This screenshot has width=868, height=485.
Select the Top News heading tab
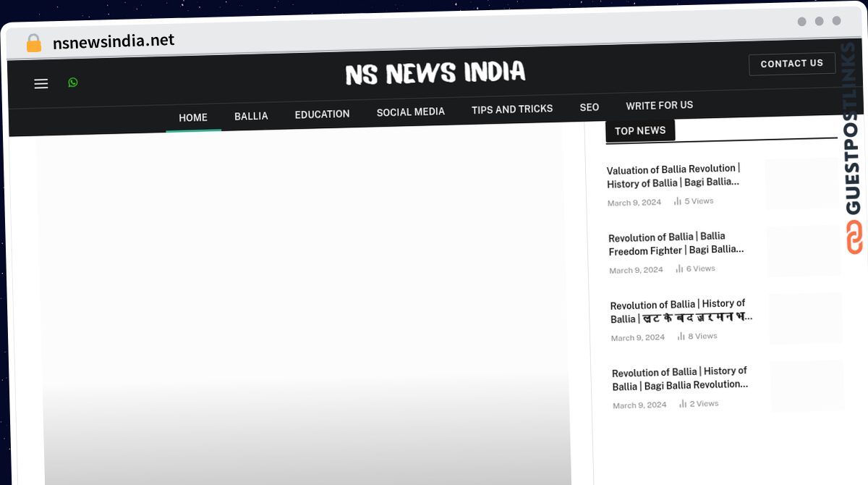pos(640,131)
